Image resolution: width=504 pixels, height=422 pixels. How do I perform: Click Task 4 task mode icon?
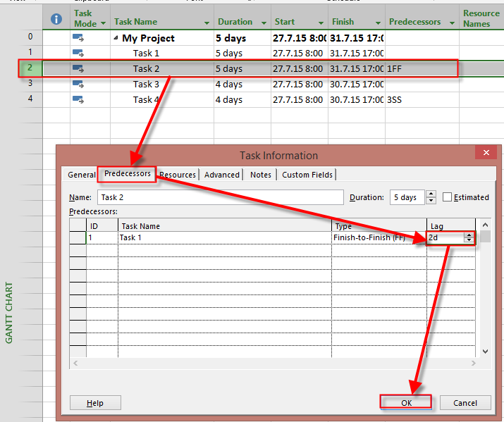[78, 100]
